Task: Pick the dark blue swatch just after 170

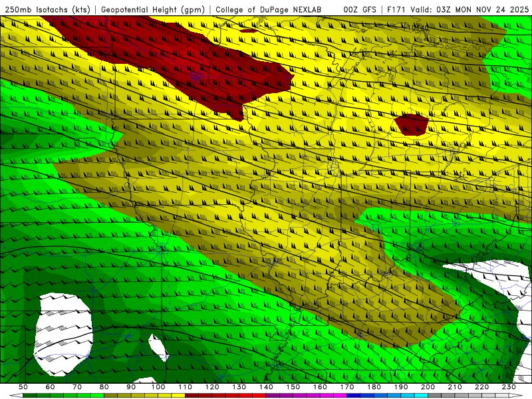Action: tap(354, 396)
